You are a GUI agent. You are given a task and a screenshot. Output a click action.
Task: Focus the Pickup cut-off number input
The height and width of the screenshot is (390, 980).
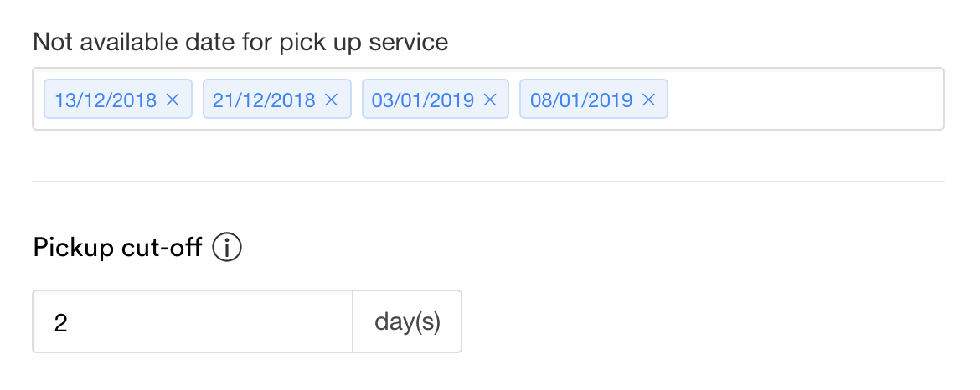point(193,321)
